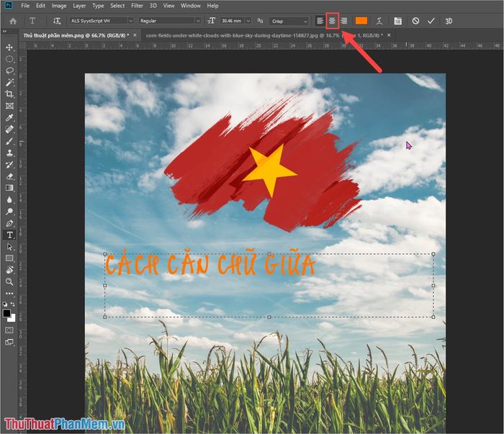Screen dimensions: 504x434
Task: Left align the text
Action: coord(320,21)
